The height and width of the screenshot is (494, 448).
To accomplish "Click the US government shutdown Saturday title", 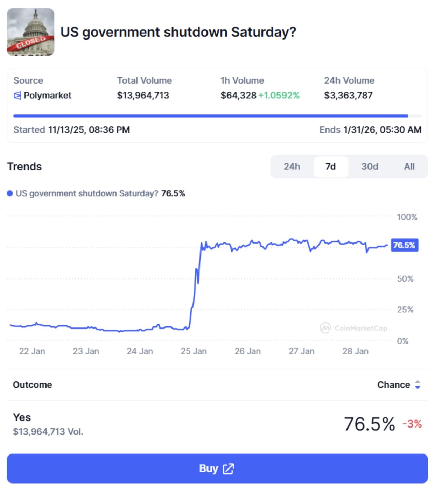I will point(178,32).
